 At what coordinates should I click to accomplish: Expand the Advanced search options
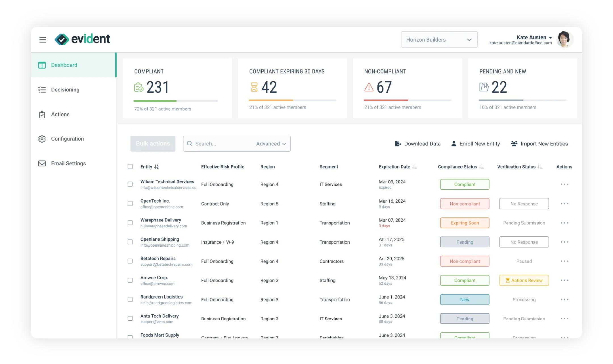(x=271, y=144)
